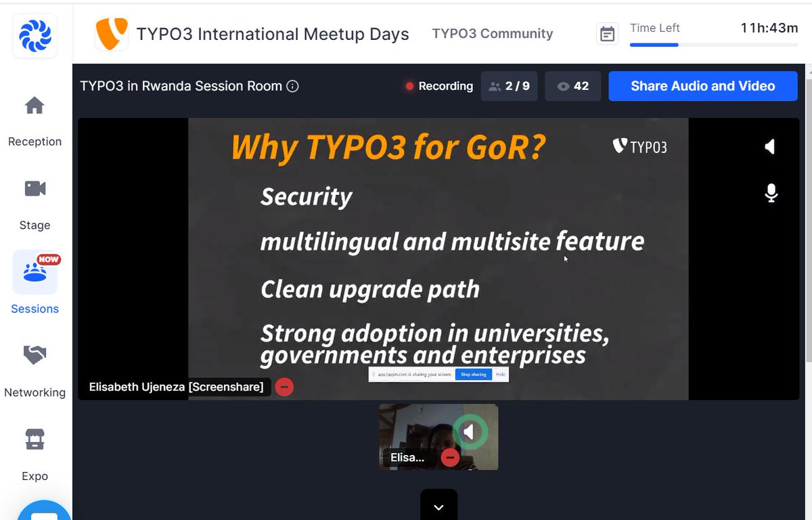
Task: Click Hide in the screen sharing banner
Action: tap(501, 374)
